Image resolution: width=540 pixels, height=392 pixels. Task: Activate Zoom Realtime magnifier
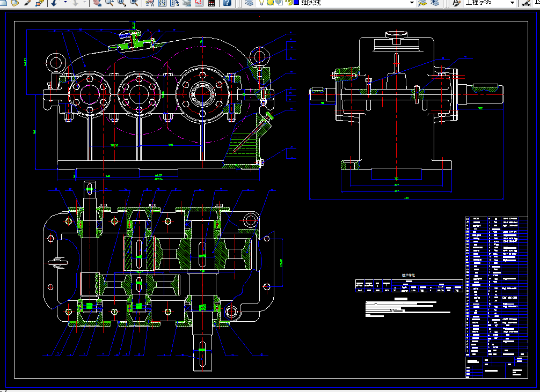[x=110, y=3]
